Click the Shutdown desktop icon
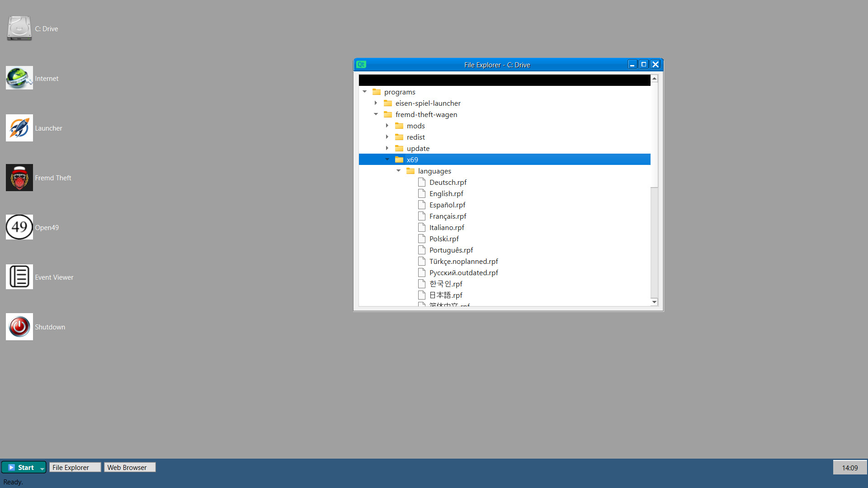The image size is (868, 488). pos(19,326)
